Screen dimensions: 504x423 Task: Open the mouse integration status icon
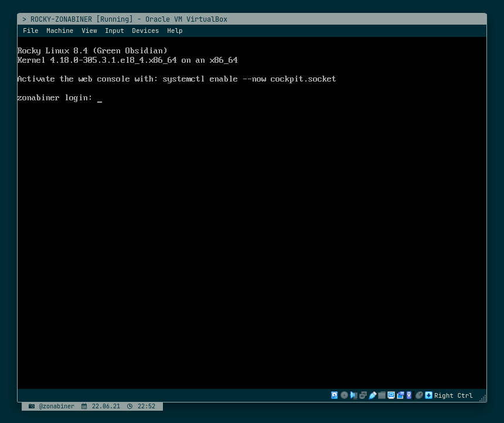[x=419, y=395]
